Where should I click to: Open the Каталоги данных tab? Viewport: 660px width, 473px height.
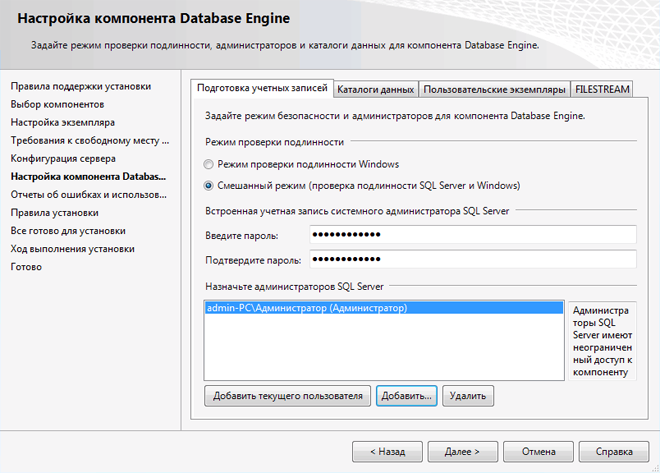pos(375,89)
